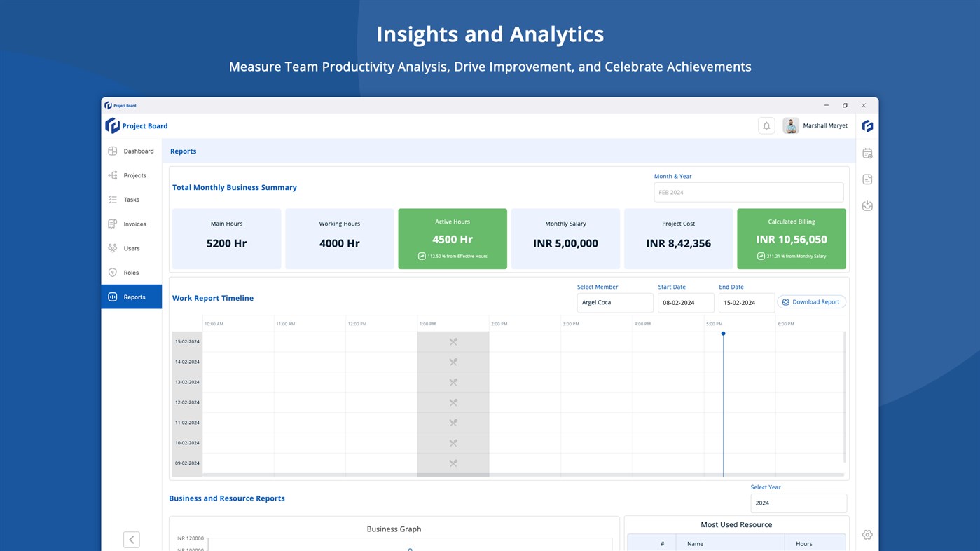Select the Roles shield icon
Image resolution: width=980 pixels, height=551 pixels.
112,272
